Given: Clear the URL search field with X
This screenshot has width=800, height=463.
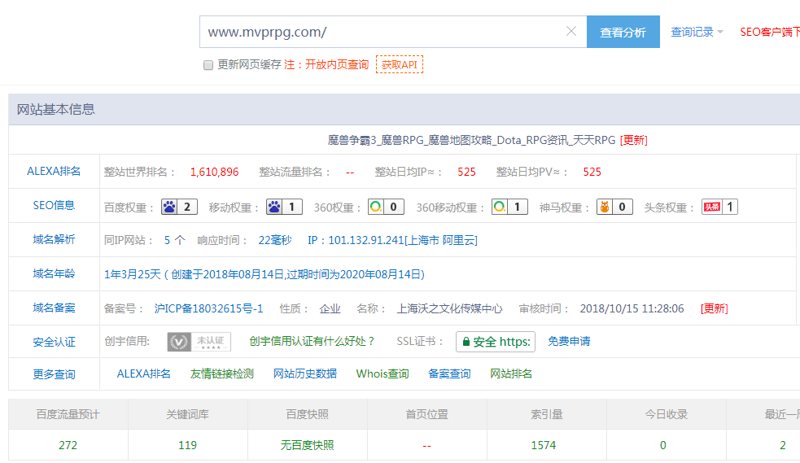Looking at the screenshot, I should [x=571, y=32].
